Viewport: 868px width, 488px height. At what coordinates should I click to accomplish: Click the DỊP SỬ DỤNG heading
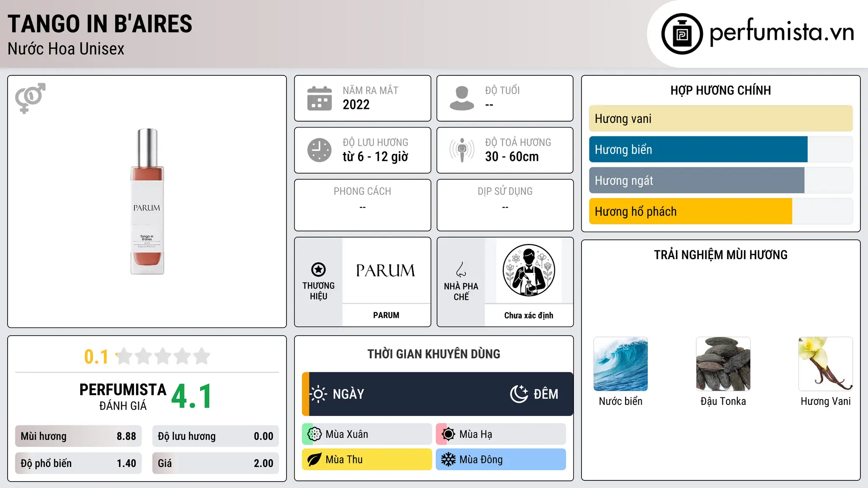[x=505, y=191]
